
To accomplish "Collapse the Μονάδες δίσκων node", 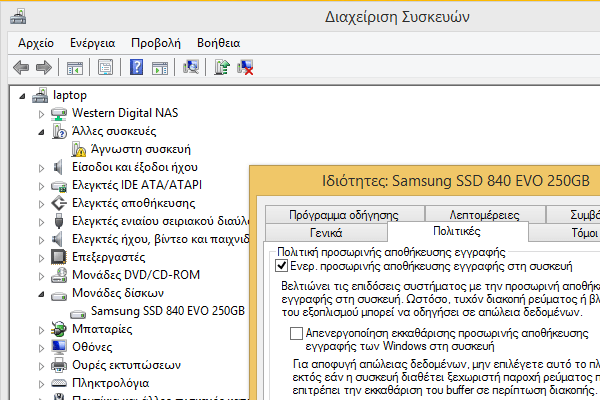I will [41, 294].
